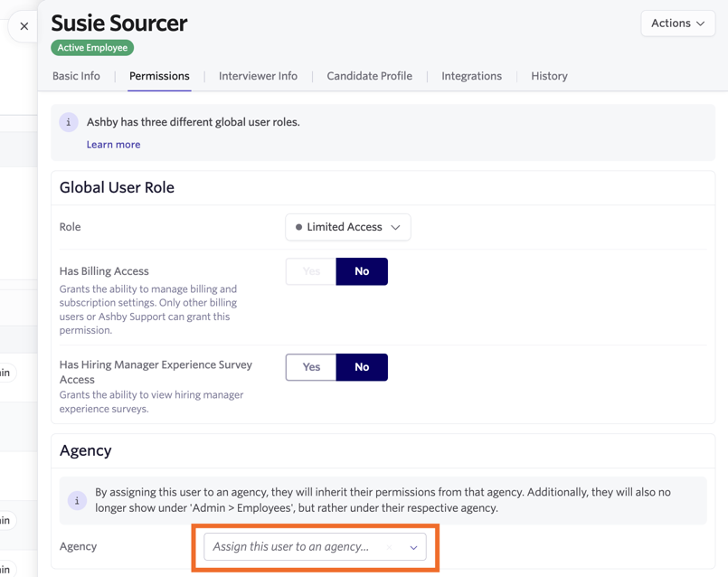728x577 pixels.
Task: Open the Interviewer Info tab
Action: click(x=258, y=76)
